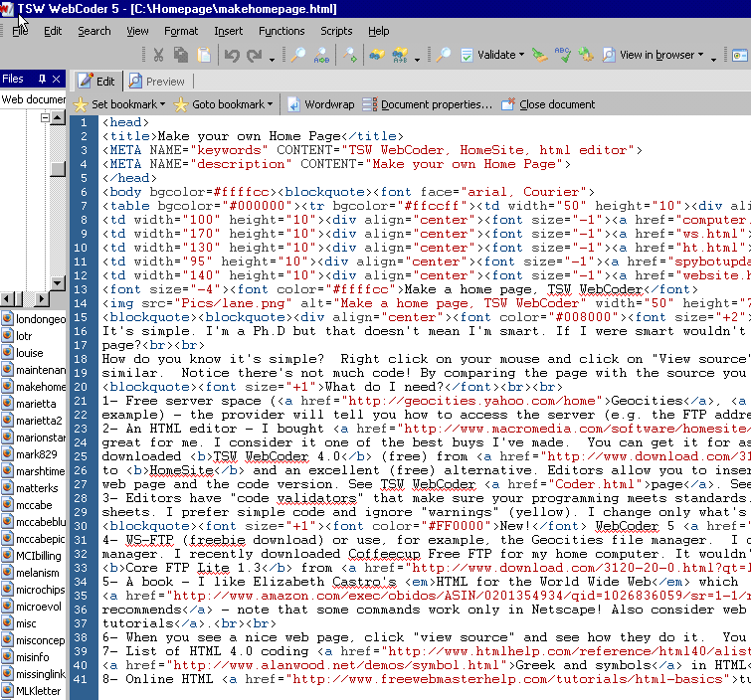Select the MCIbilling file
The height and width of the screenshot is (700, 751).
[32, 556]
